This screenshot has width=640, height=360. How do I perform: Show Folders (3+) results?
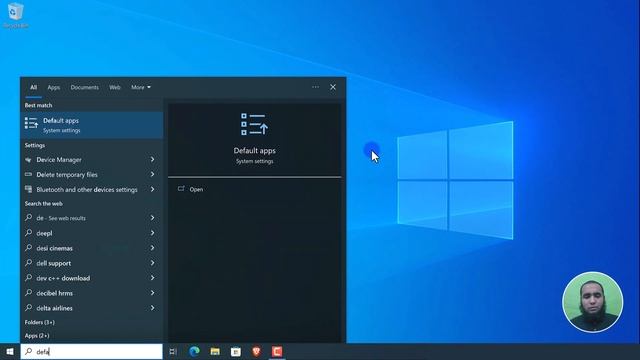(40, 322)
